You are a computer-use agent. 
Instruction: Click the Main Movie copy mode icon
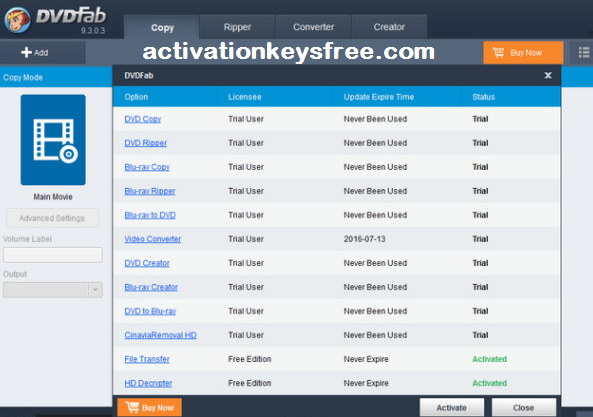pyautogui.click(x=53, y=140)
